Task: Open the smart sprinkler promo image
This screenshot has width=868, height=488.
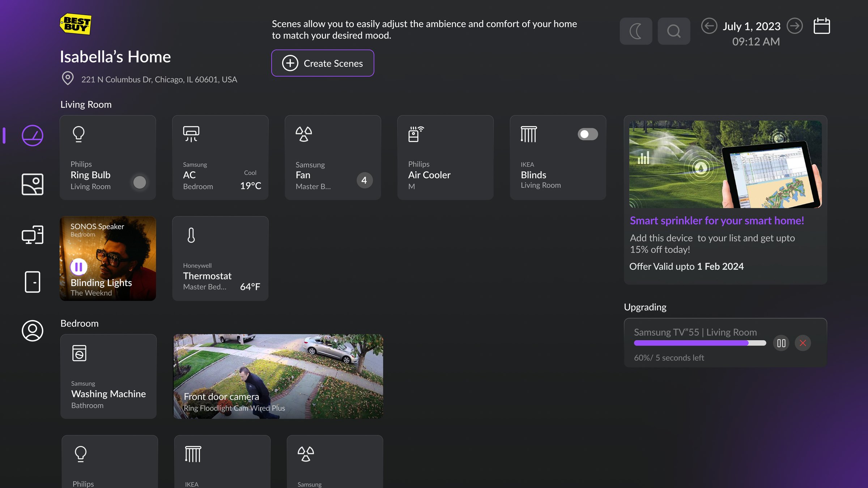Action: [x=726, y=164]
